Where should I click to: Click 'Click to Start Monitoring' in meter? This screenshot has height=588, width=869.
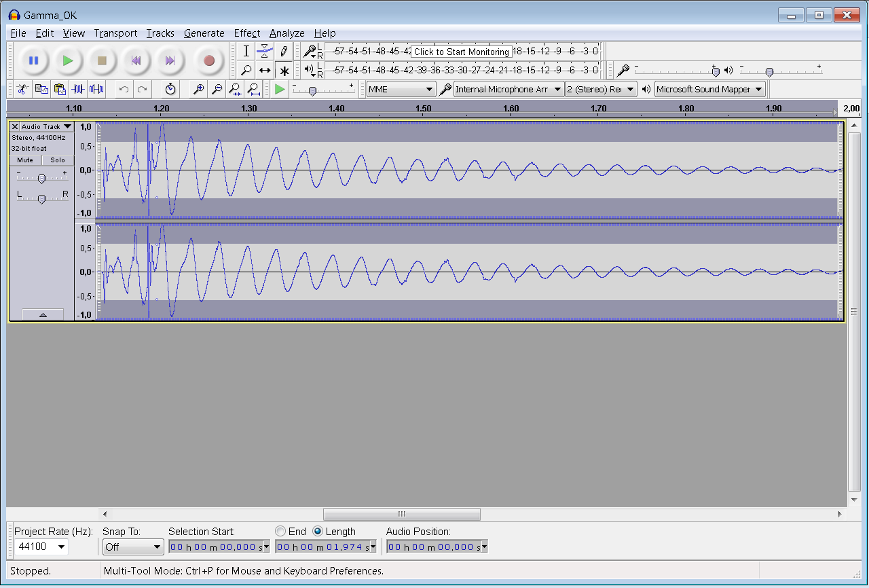462,52
